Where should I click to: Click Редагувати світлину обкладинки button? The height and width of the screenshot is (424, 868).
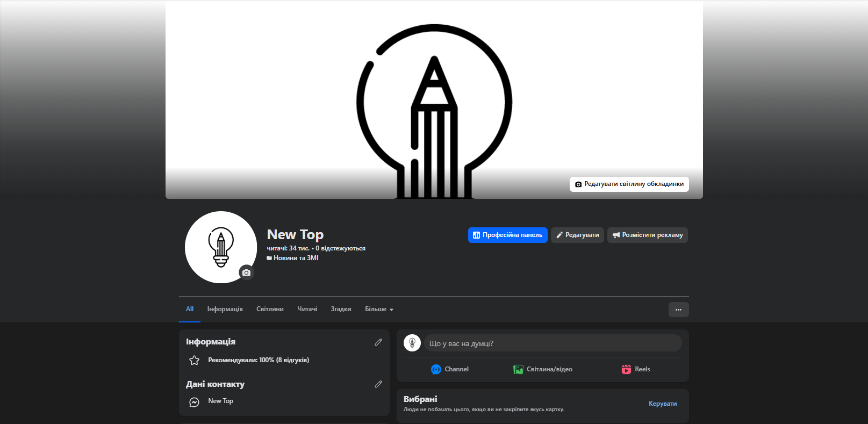[629, 184]
